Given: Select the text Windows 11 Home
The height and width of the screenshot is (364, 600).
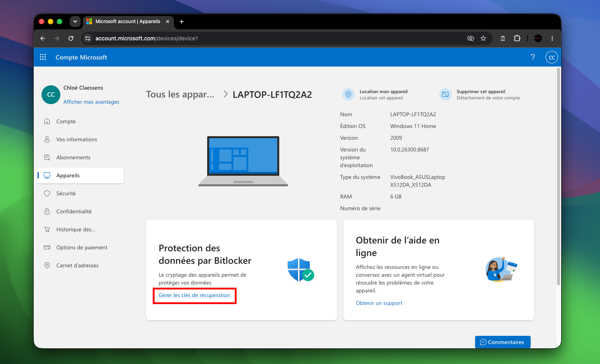Looking at the screenshot, I should (x=413, y=126).
